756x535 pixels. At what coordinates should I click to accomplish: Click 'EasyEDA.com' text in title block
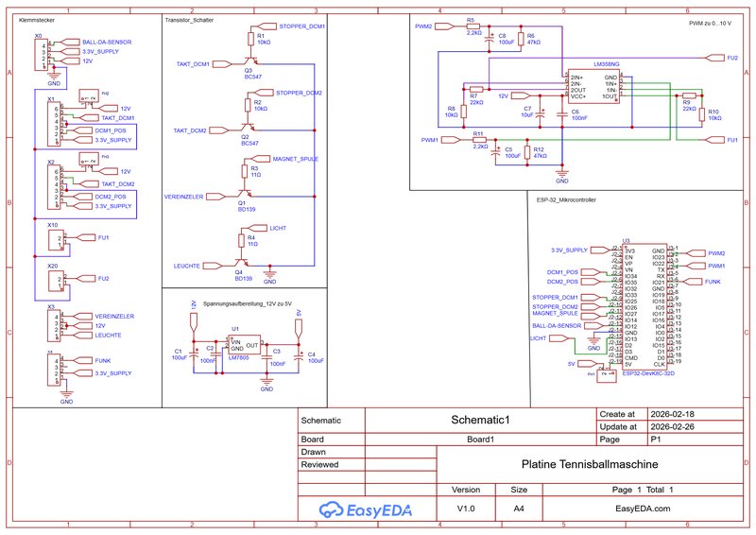pos(643,509)
